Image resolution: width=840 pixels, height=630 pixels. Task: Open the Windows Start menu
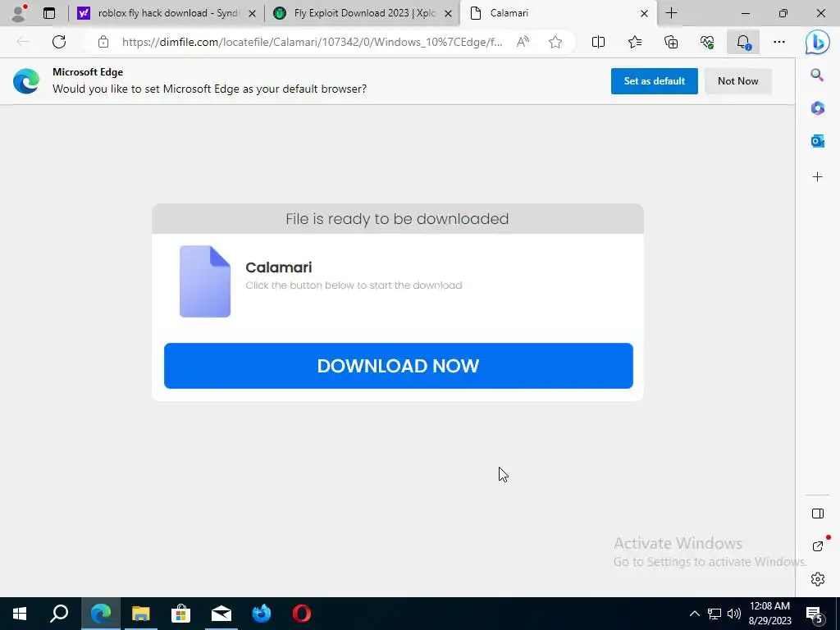pos(20,614)
